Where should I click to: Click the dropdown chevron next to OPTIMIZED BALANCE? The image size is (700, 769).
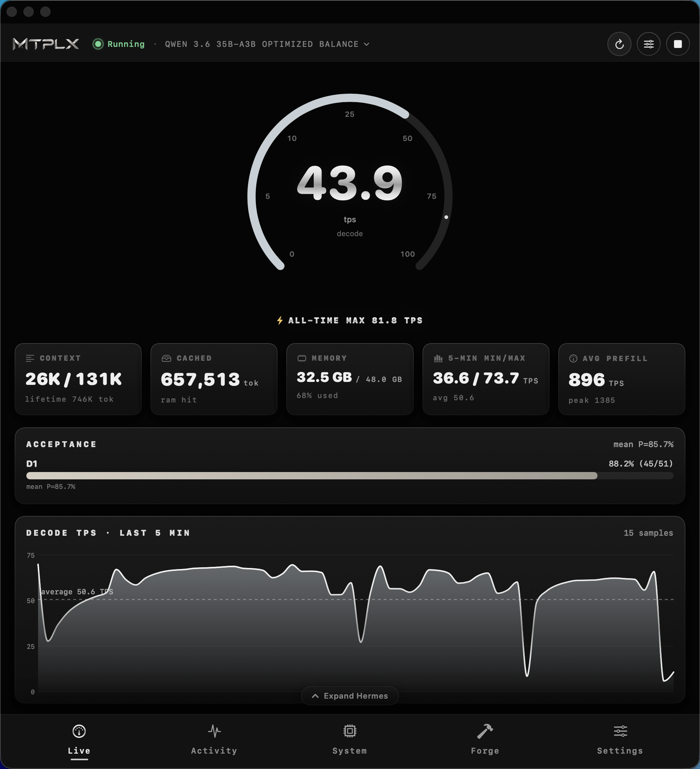(x=366, y=44)
